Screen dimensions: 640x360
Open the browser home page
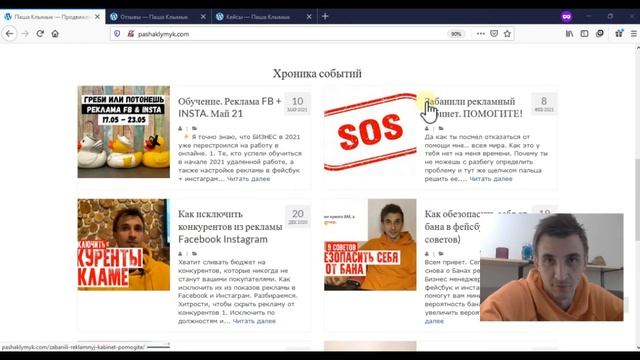(55, 34)
